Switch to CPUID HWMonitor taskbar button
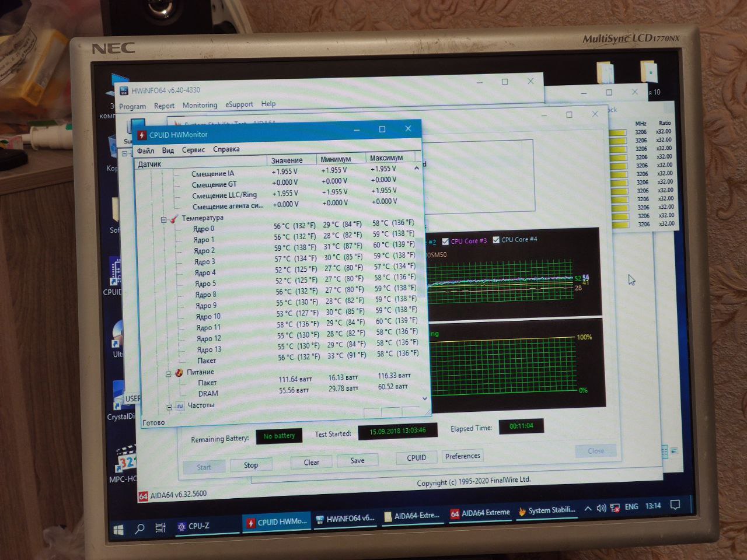The width and height of the screenshot is (747, 560). pyautogui.click(x=276, y=522)
